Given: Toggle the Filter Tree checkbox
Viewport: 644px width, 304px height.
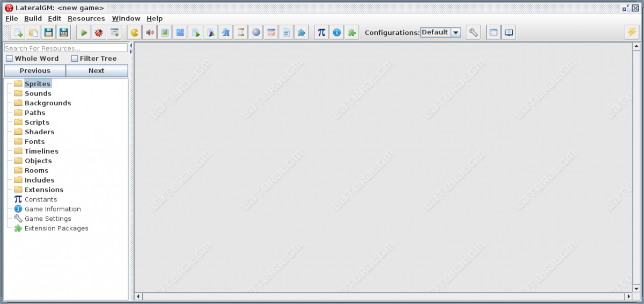Looking at the screenshot, I should pos(75,59).
